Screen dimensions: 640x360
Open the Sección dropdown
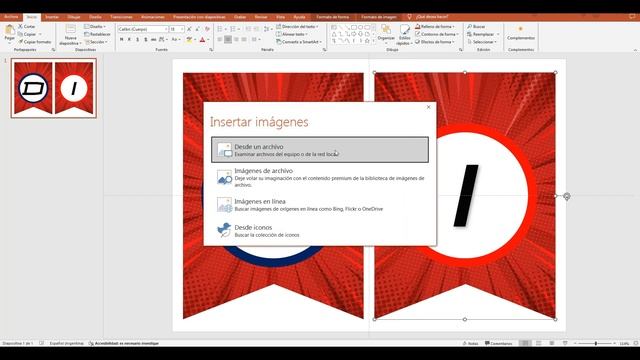click(x=97, y=42)
